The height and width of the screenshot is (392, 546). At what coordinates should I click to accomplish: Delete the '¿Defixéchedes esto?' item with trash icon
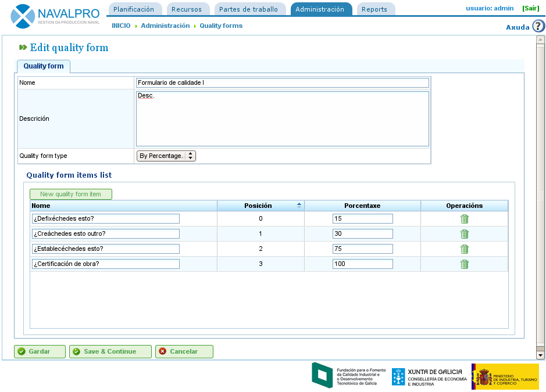[464, 219]
